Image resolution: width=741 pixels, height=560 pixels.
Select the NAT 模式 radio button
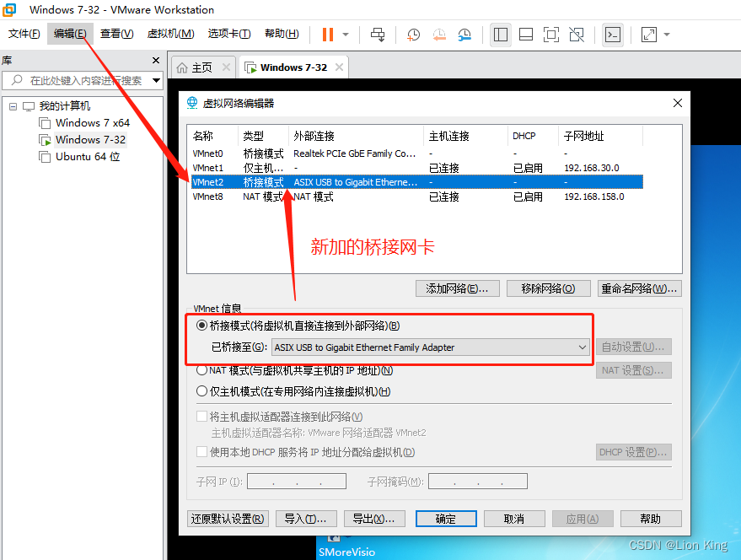coord(201,370)
